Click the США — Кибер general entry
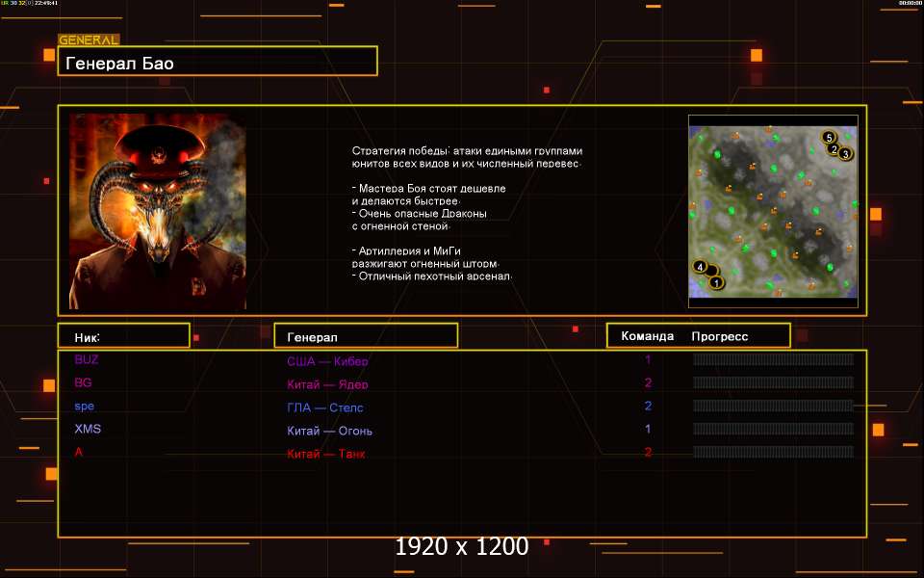 327,361
